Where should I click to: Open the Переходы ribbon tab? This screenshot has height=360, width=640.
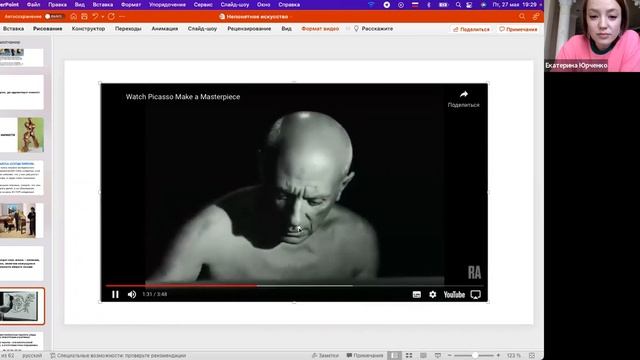pos(128,29)
